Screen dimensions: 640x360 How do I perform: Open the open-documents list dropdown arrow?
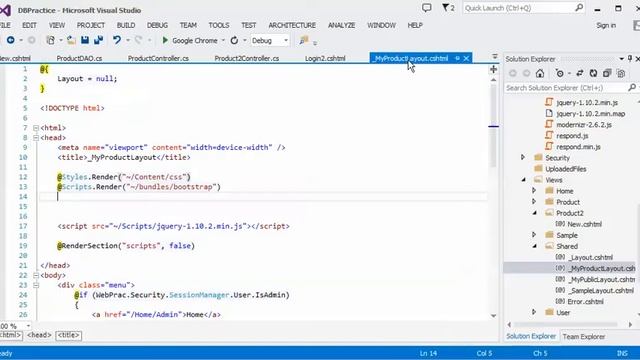495,57
